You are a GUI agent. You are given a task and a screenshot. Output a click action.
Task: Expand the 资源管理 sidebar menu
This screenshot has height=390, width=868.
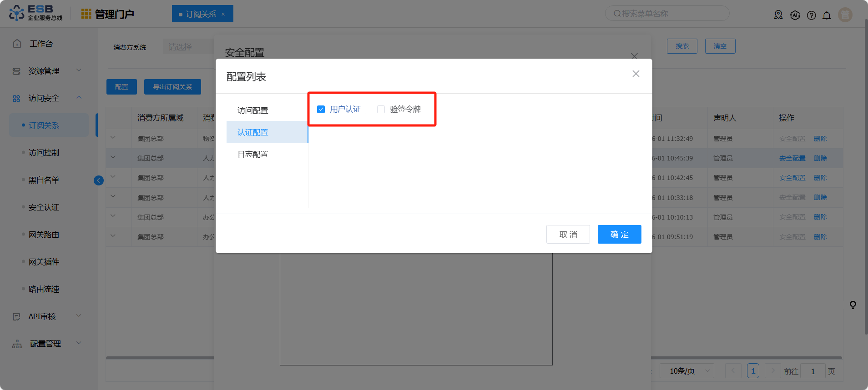44,71
